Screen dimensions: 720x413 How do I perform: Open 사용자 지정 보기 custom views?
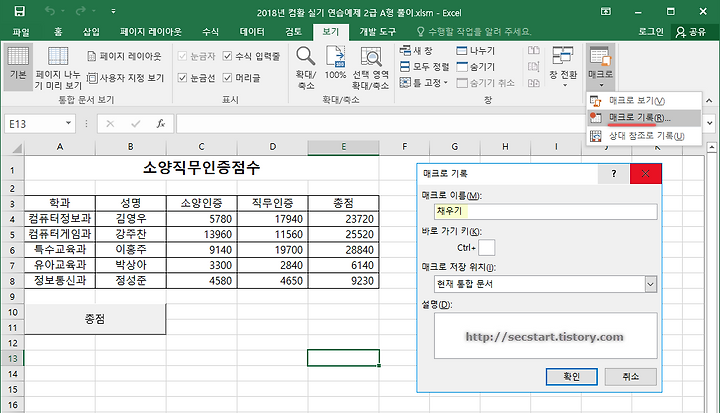coord(125,78)
